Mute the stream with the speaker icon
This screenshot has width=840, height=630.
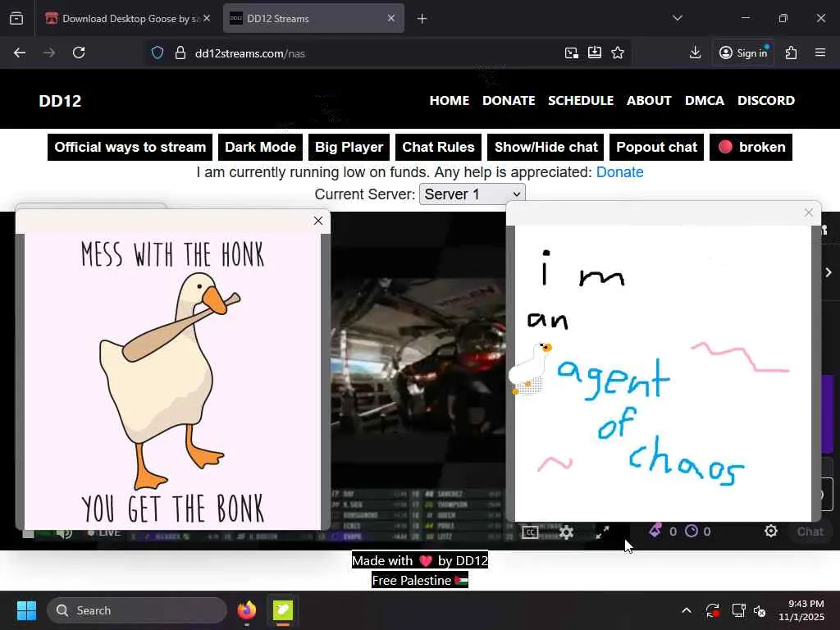[x=64, y=532]
